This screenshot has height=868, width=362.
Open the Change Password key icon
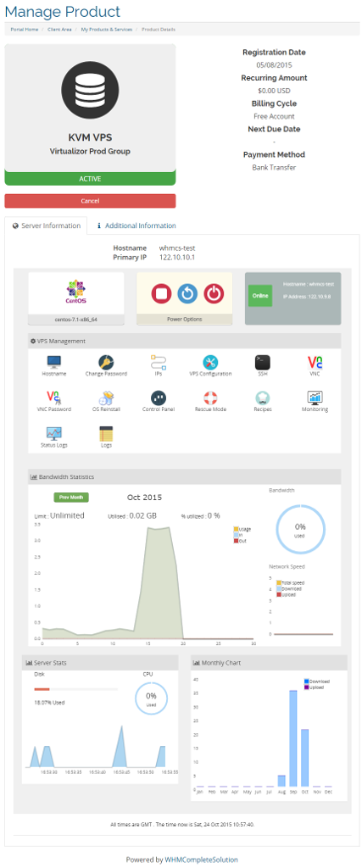(106, 363)
